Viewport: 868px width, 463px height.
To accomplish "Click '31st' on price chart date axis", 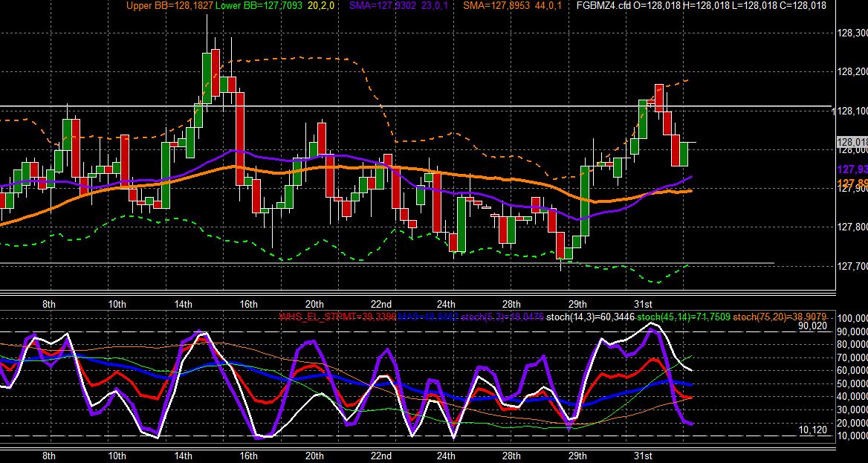I will (x=643, y=304).
